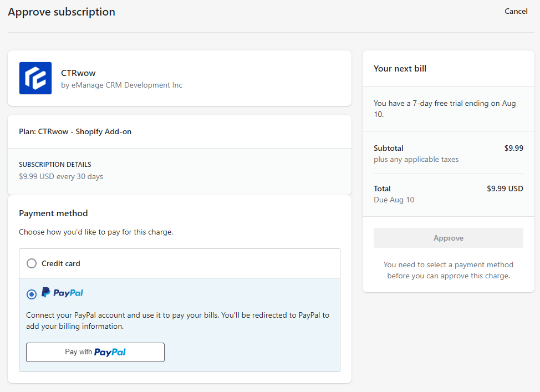Viewport: 540px width, 392px height.
Task: Click the Pay with PayPal button
Action: click(x=95, y=352)
